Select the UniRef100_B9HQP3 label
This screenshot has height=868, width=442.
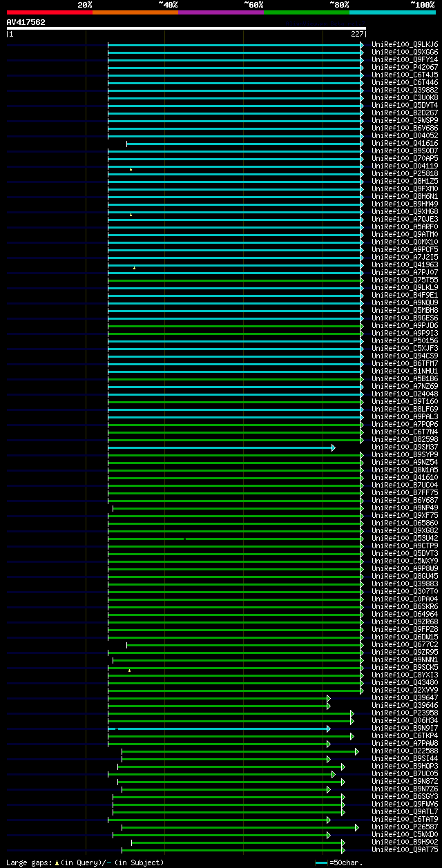tap(405, 766)
